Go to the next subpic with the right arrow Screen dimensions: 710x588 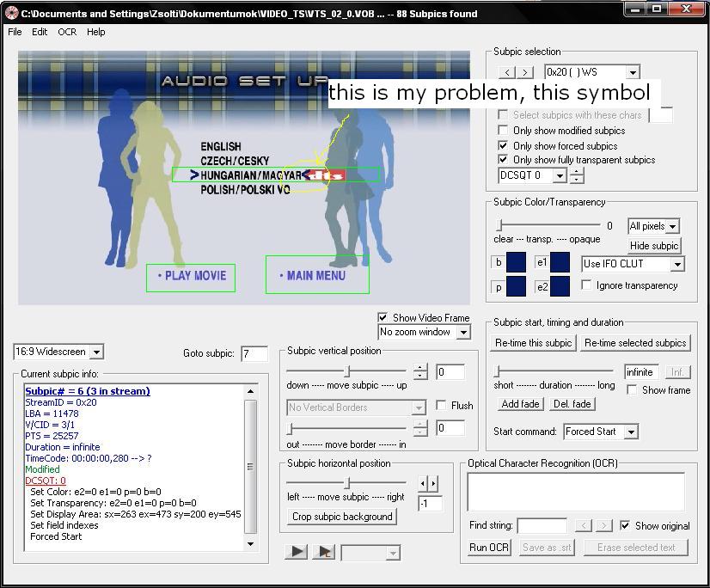click(525, 72)
